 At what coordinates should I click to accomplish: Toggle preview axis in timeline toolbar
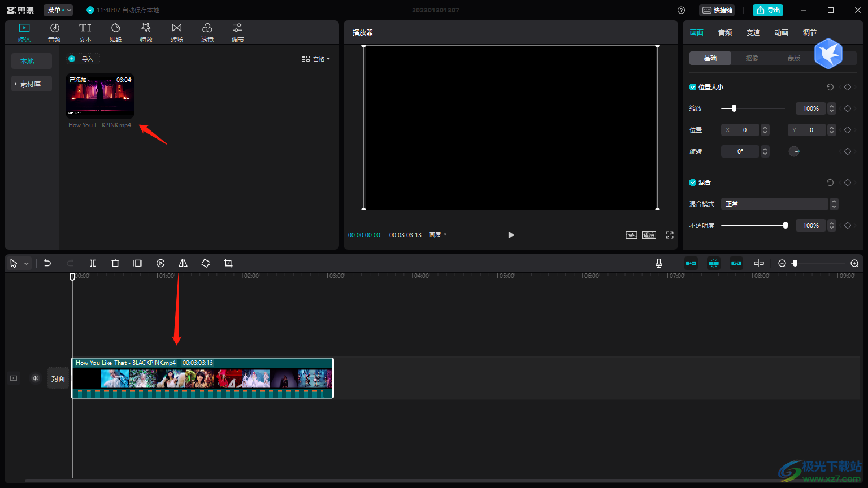(759, 263)
